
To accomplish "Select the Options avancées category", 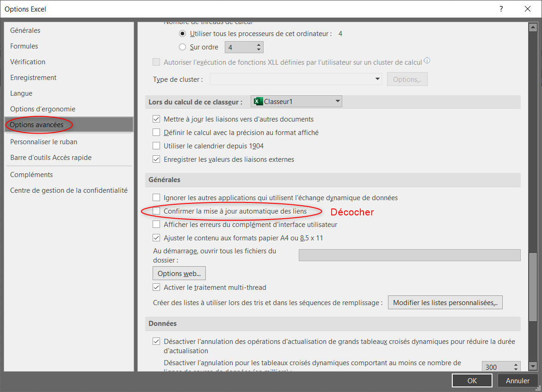I will (69, 125).
